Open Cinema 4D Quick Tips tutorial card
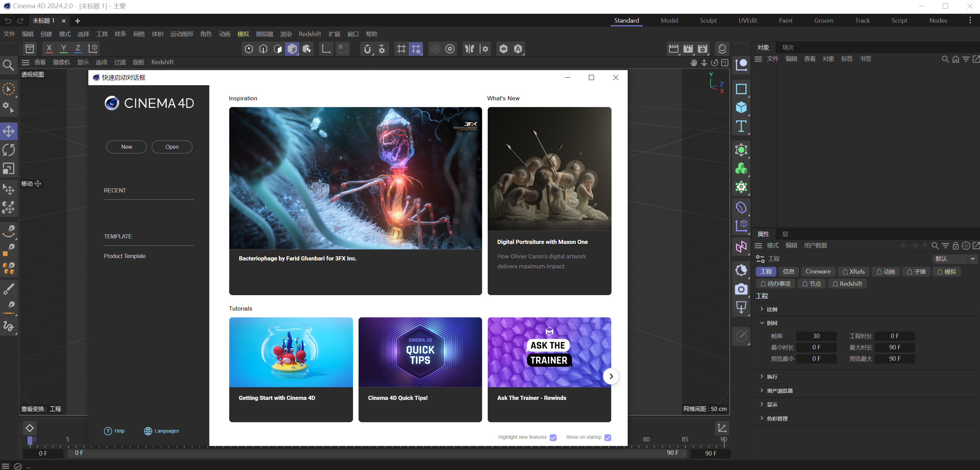The width and height of the screenshot is (980, 470). pos(420,370)
